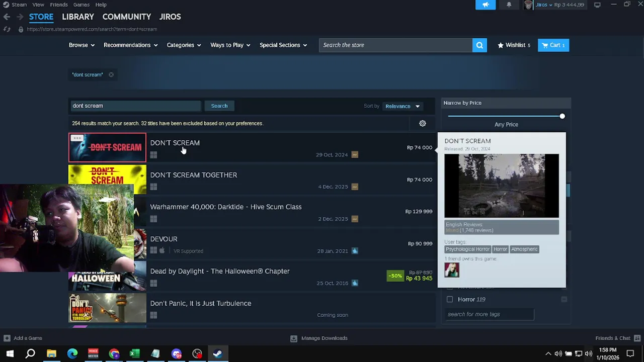Expand the Categories menu
This screenshot has height=362, width=644.
point(184,45)
